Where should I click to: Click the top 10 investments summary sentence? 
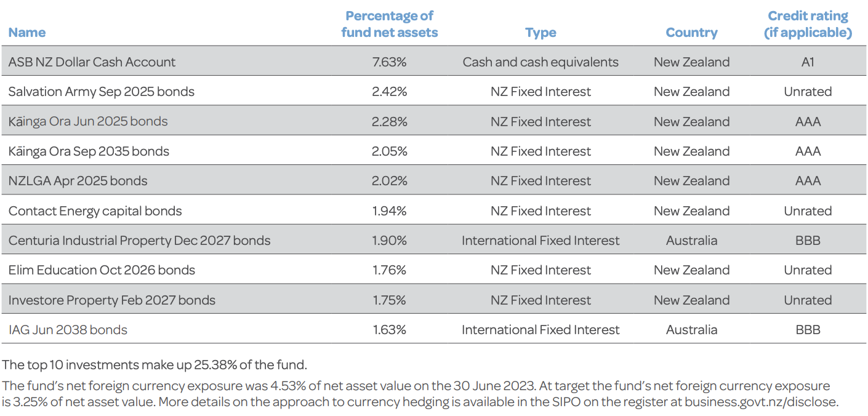click(155, 364)
